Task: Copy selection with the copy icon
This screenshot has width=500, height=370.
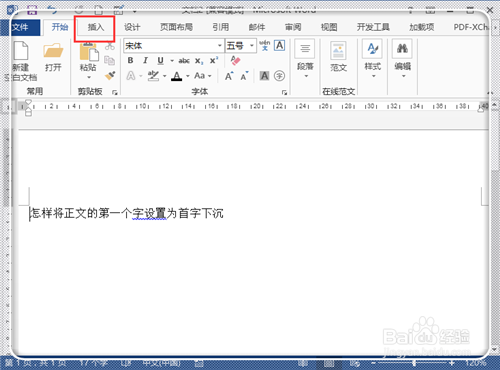Action: [x=110, y=60]
